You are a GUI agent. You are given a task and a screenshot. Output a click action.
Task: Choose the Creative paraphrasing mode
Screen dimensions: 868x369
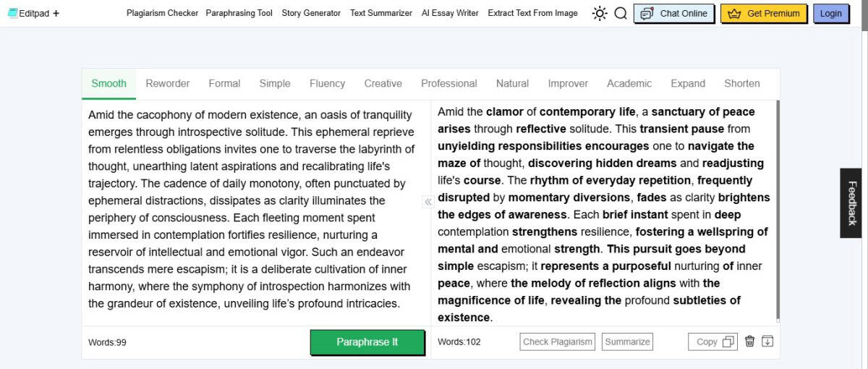click(383, 83)
